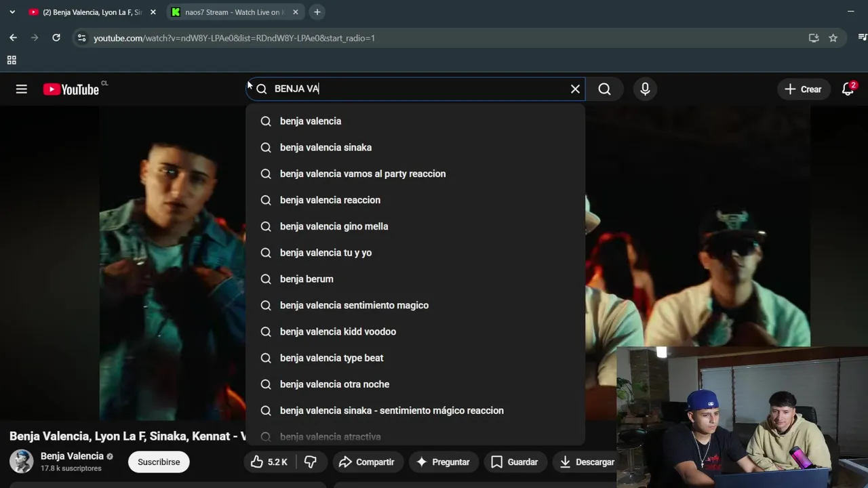Select suggestion "benja valencia"
The image size is (868, 488).
point(415,121)
